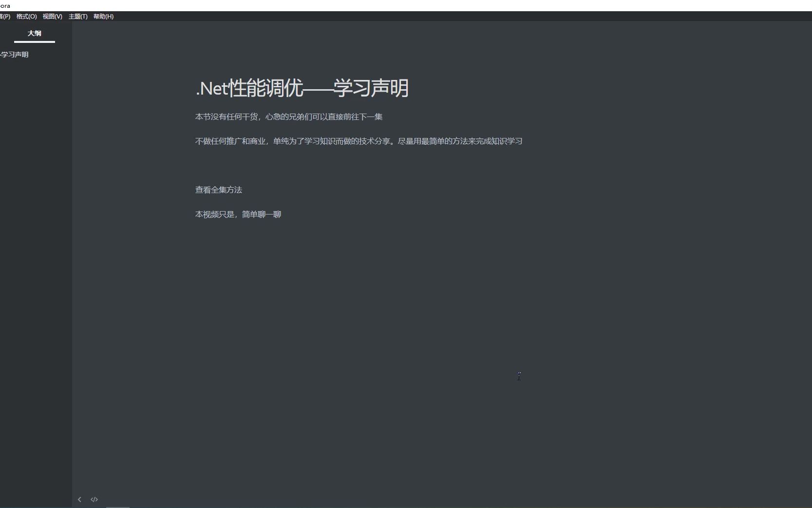Select the 大纲 outline tab
812x508 pixels.
coord(34,33)
